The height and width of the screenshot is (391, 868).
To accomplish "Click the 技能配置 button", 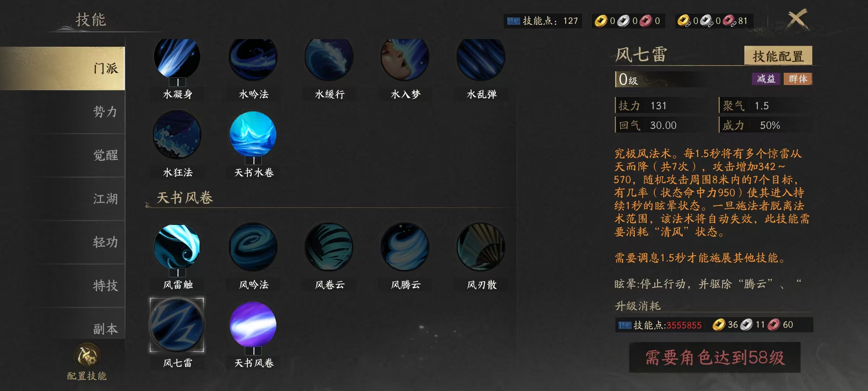I will [778, 56].
